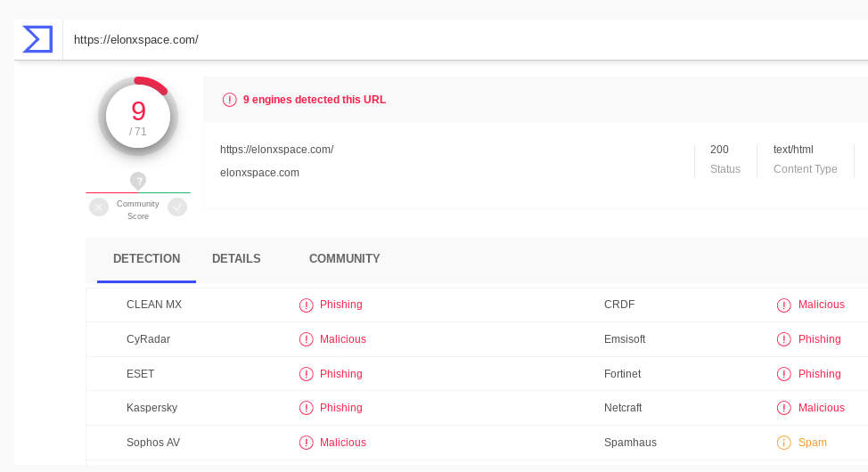Click the Malicious verdict for CRDF
The image size is (868, 472).
click(x=822, y=305)
